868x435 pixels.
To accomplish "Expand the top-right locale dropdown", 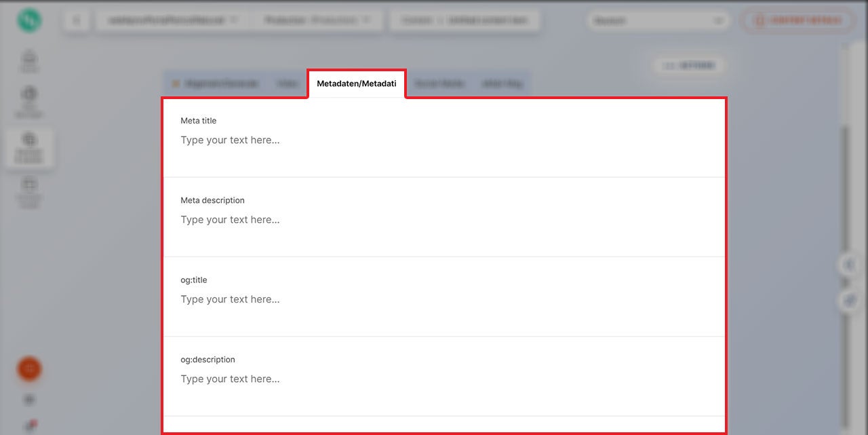I will point(657,21).
